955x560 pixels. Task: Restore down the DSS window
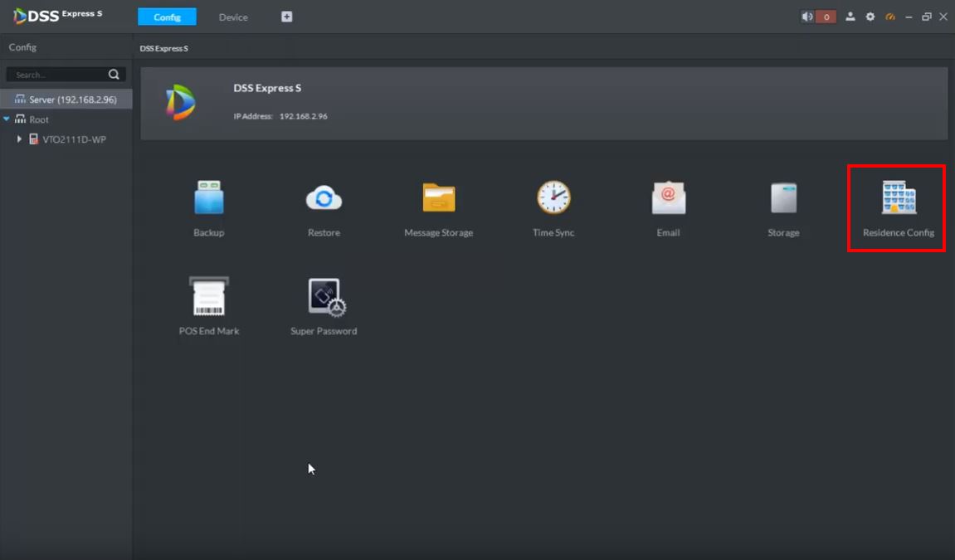click(926, 17)
